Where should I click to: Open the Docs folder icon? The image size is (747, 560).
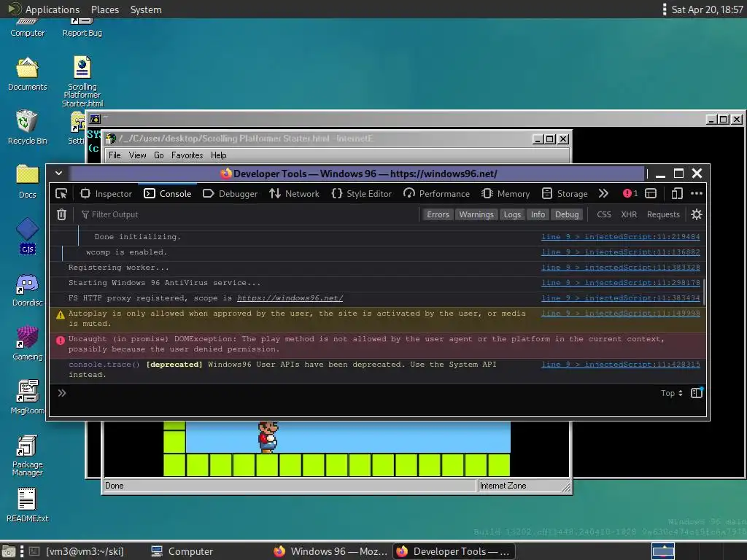[27, 181]
